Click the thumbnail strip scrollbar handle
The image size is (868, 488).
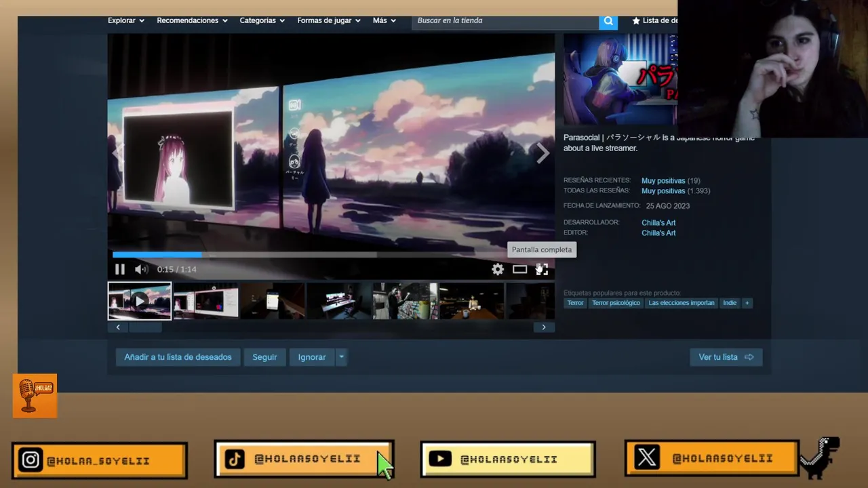145,327
